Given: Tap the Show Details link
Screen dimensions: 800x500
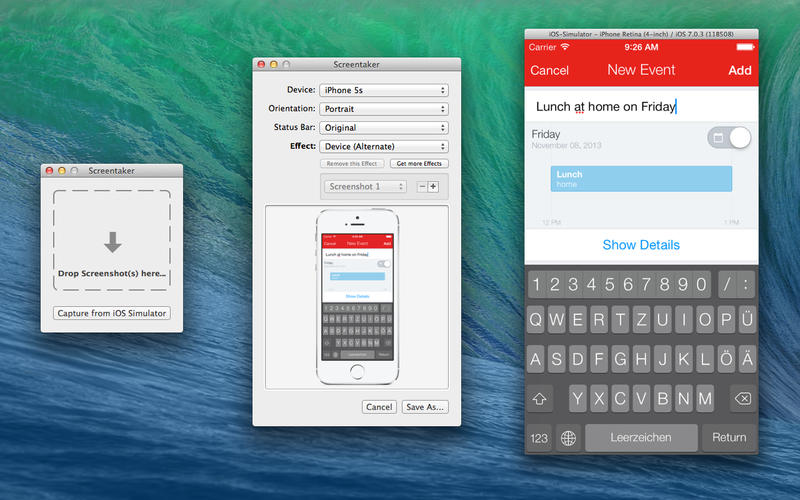Looking at the screenshot, I should (x=641, y=245).
